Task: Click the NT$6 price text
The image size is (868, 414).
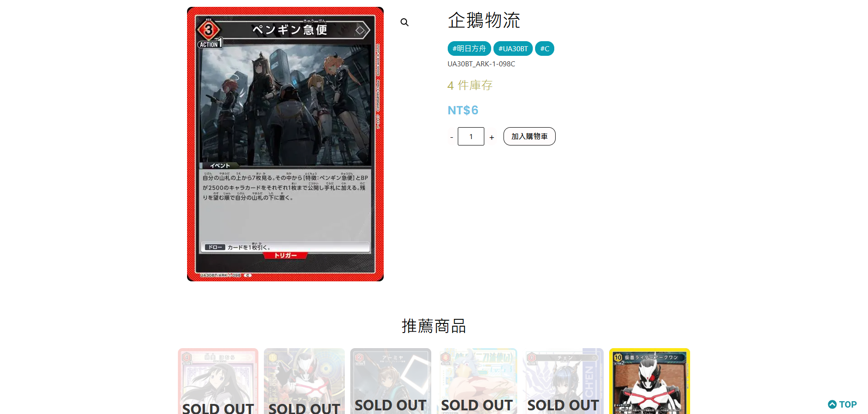Action: (x=463, y=110)
